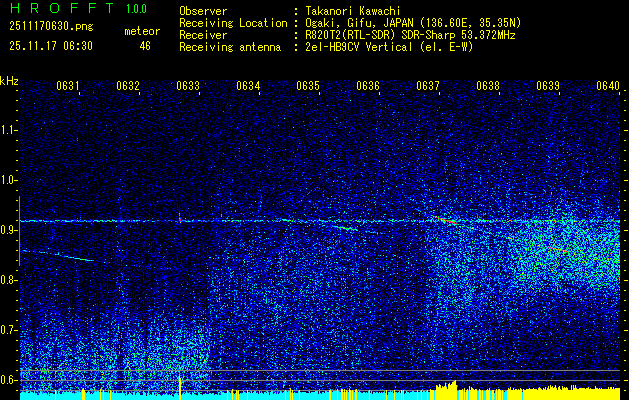
Task: Click the red meteor echo near 0637
Action: point(446,220)
